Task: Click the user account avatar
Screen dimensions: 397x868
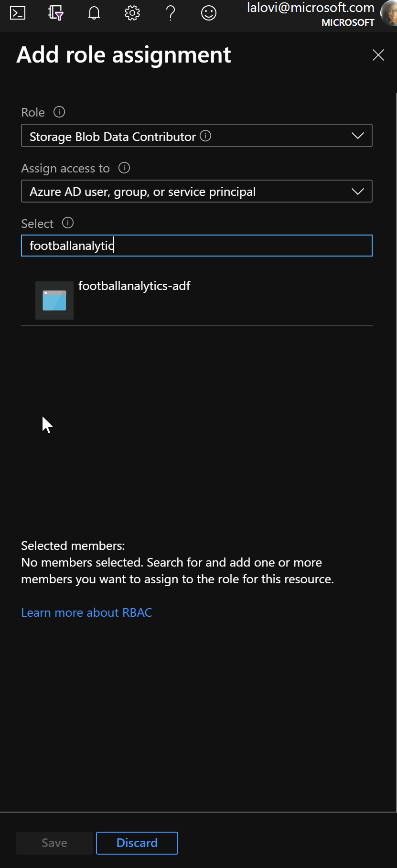Action: pyautogui.click(x=389, y=13)
